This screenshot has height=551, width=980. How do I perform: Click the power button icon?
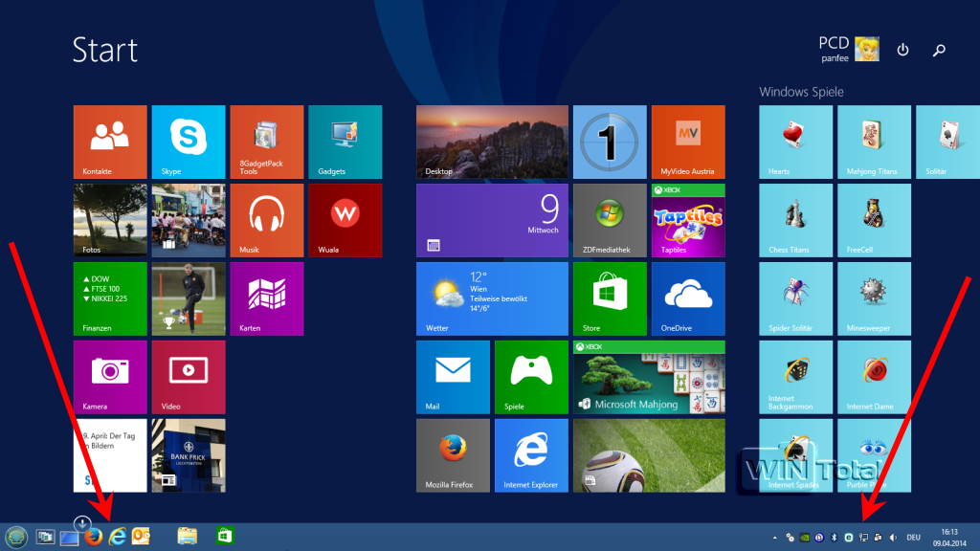[x=902, y=50]
